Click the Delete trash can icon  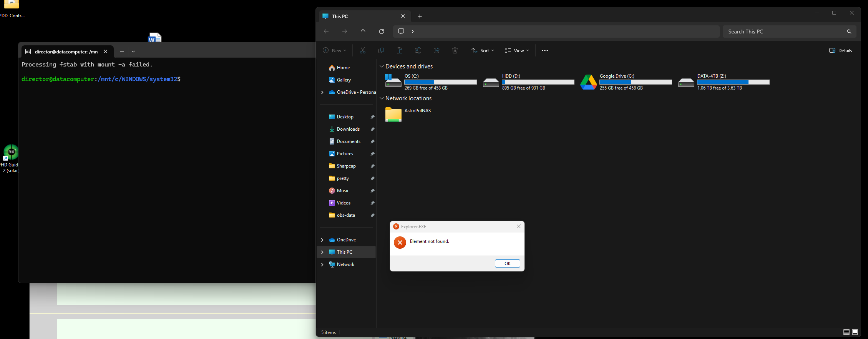pyautogui.click(x=455, y=50)
